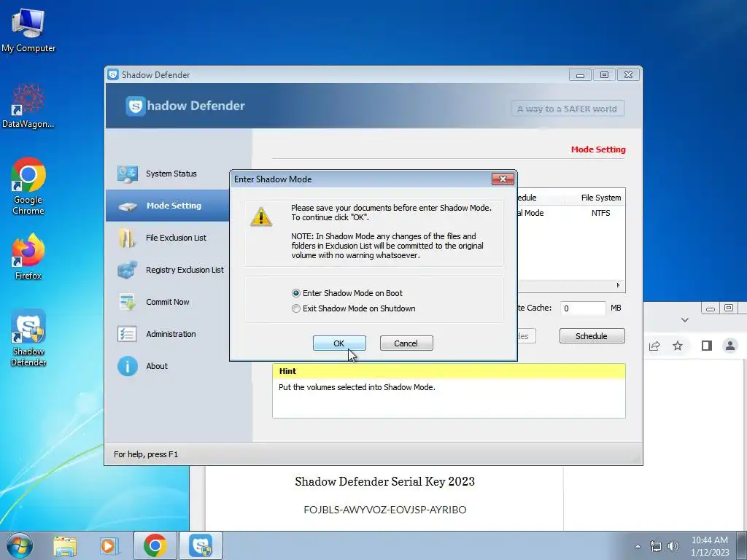Screen dimensions: 747x560
Task: Click the Schedule button
Action: point(592,336)
